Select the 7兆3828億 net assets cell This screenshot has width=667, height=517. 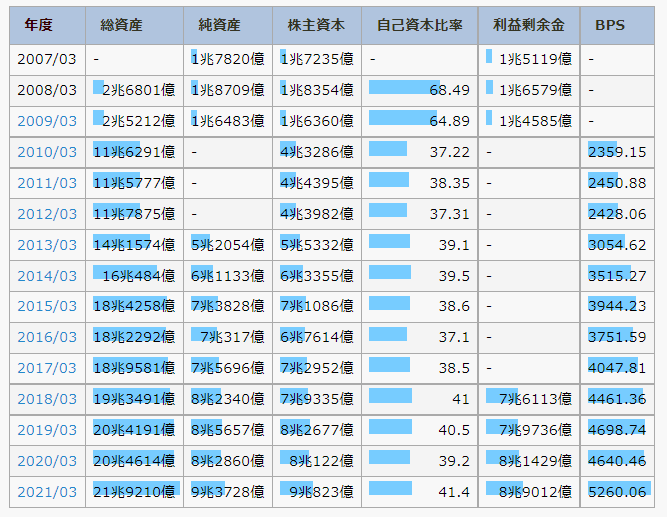pos(228,306)
